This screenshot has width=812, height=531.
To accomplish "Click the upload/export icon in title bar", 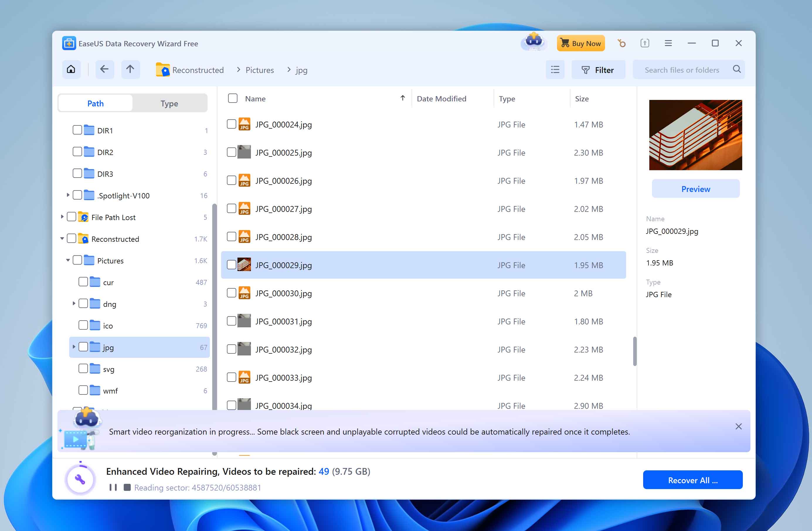I will (x=645, y=43).
